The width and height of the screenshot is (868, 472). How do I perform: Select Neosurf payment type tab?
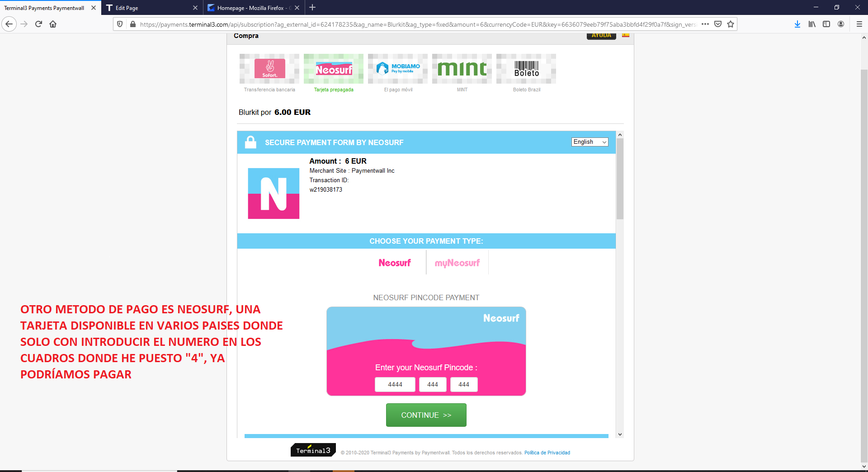pos(395,263)
